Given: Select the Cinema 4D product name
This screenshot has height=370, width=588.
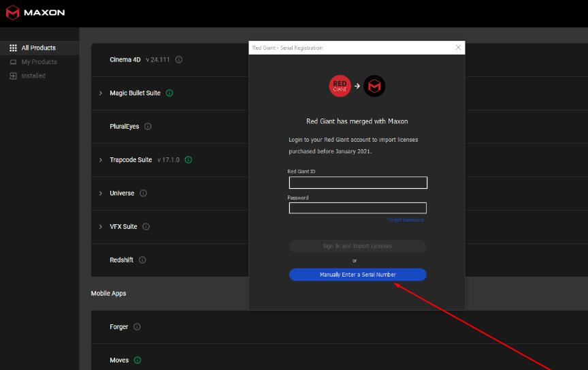Looking at the screenshot, I should 125,60.
